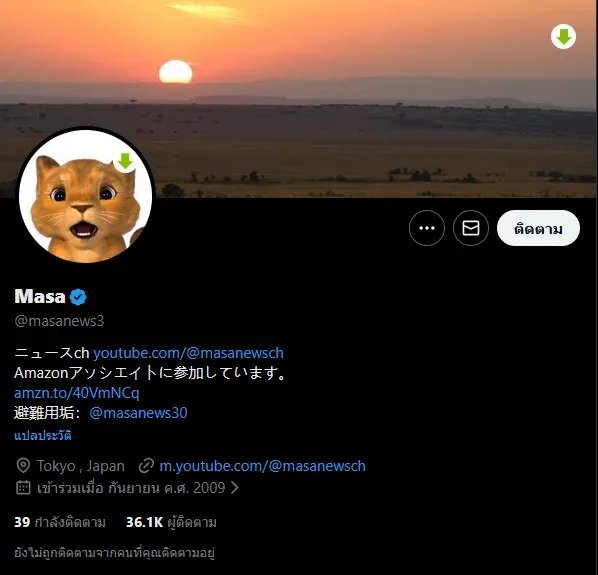Open the cat profile picture

pos(85,196)
